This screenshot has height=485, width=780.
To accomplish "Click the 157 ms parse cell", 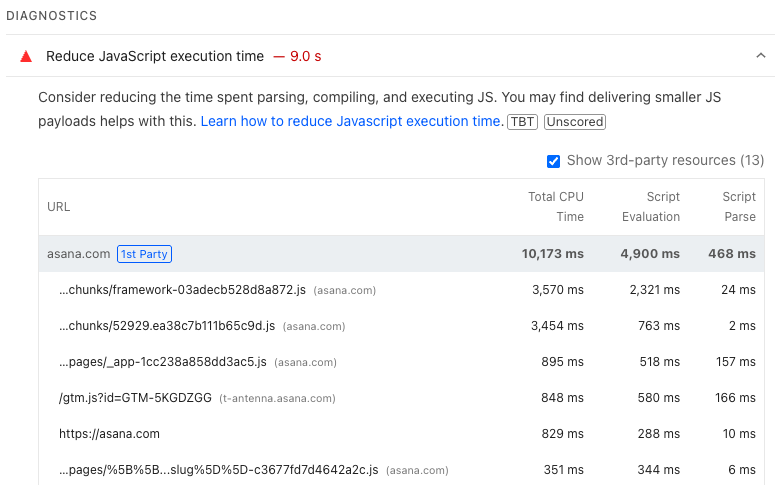I will pos(736,362).
